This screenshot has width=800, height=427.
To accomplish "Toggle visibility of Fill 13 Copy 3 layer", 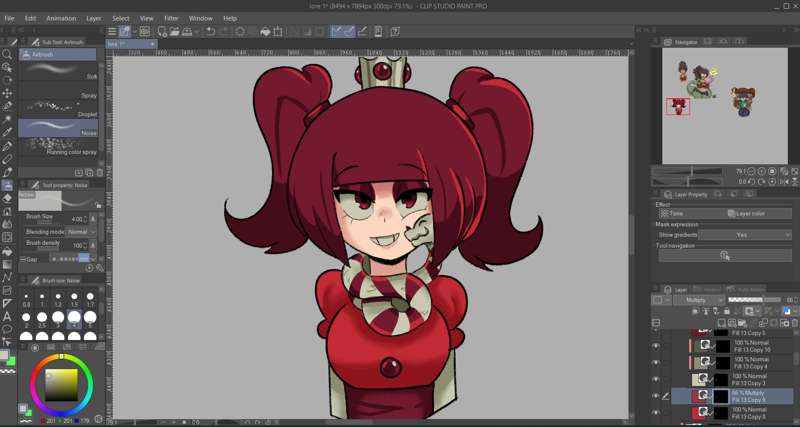I will pyautogui.click(x=656, y=379).
